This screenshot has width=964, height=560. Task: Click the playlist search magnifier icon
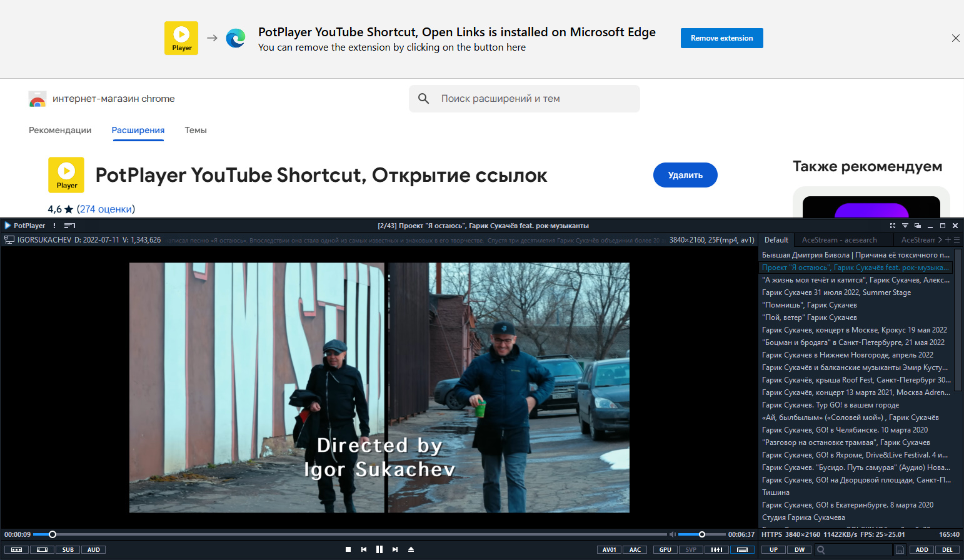[821, 550]
